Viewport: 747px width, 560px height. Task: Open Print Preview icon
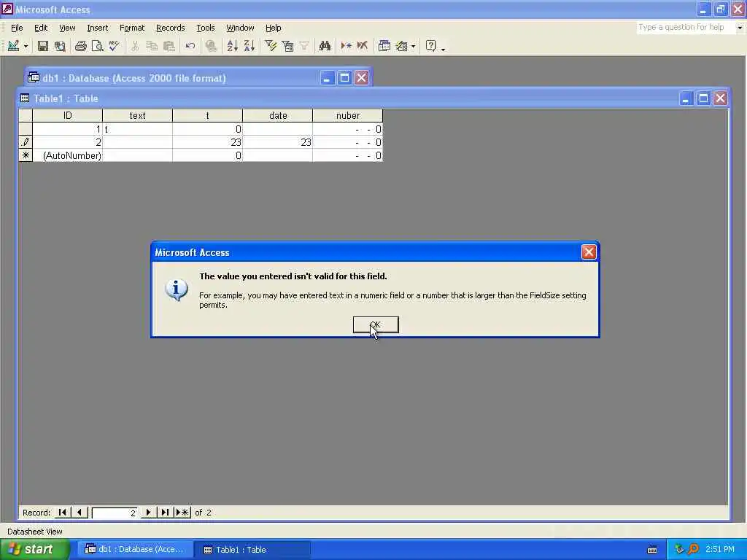[97, 46]
